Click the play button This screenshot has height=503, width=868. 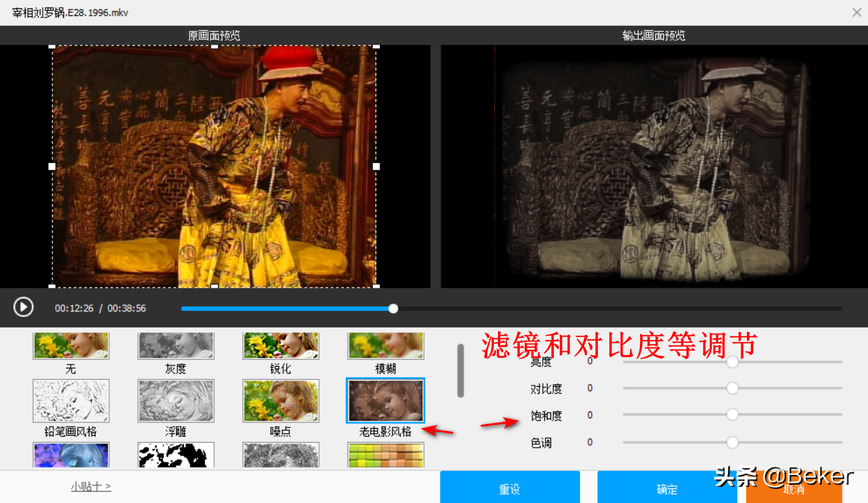coord(23,307)
